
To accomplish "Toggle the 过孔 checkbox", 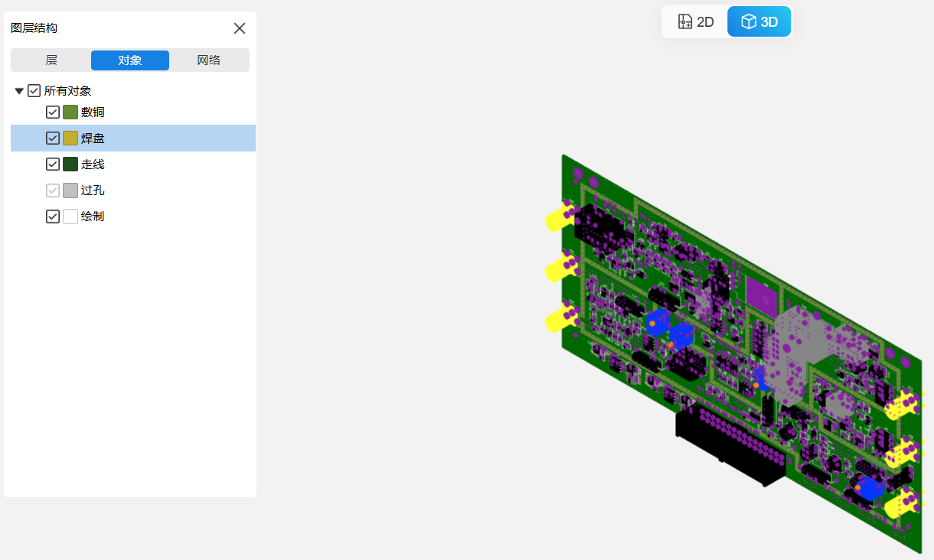I will [53, 190].
